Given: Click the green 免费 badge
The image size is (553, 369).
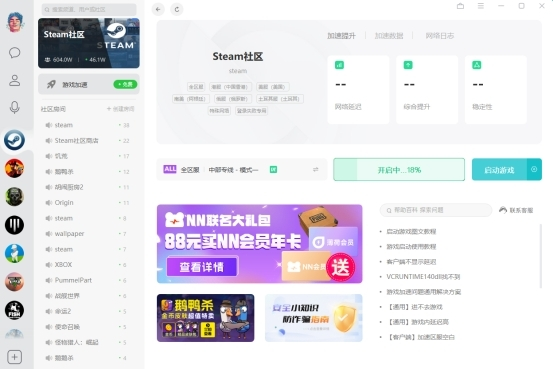Looking at the screenshot, I should [x=125, y=84].
